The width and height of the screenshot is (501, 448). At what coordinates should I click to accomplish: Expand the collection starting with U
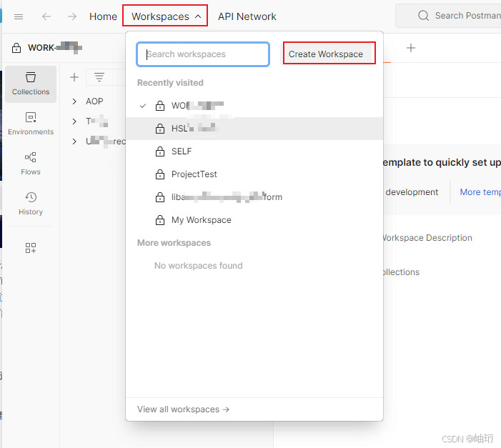(74, 141)
